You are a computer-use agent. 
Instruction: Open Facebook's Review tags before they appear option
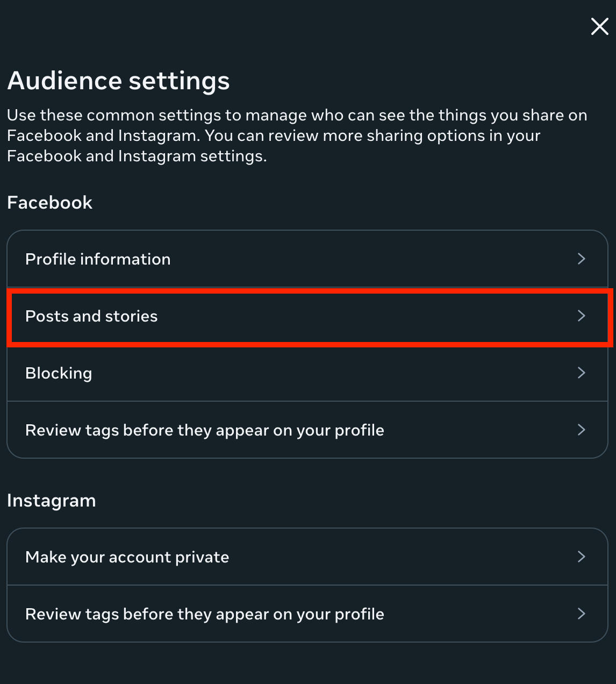point(204,430)
